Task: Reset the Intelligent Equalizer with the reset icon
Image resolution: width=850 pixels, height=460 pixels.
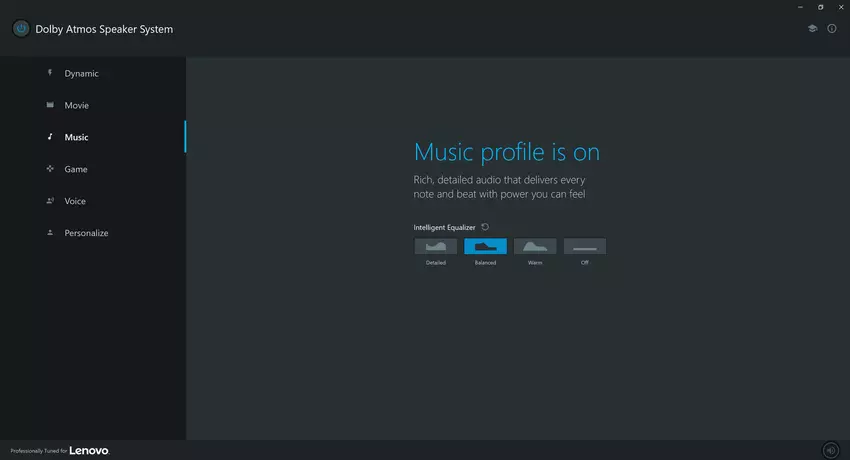Action: [x=485, y=227]
